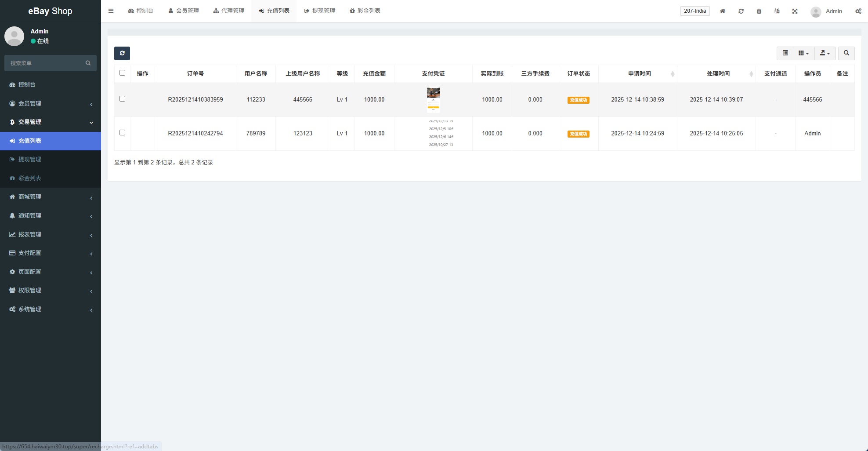Open the first row payment voucher thumbnail
This screenshot has height=451, width=868.
point(433,100)
